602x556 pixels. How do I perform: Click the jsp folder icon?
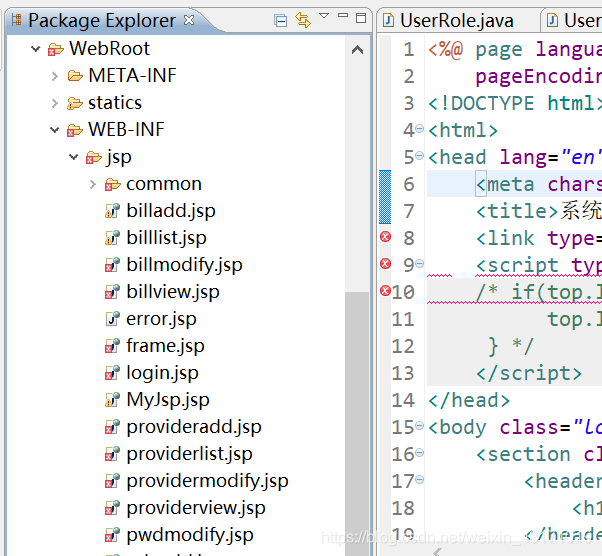pos(94,157)
